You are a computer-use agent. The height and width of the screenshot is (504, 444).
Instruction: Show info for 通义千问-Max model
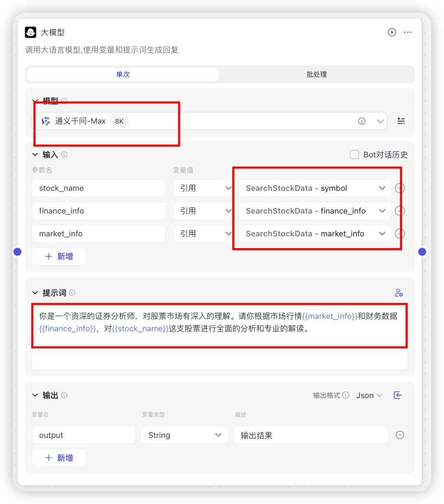tap(362, 121)
